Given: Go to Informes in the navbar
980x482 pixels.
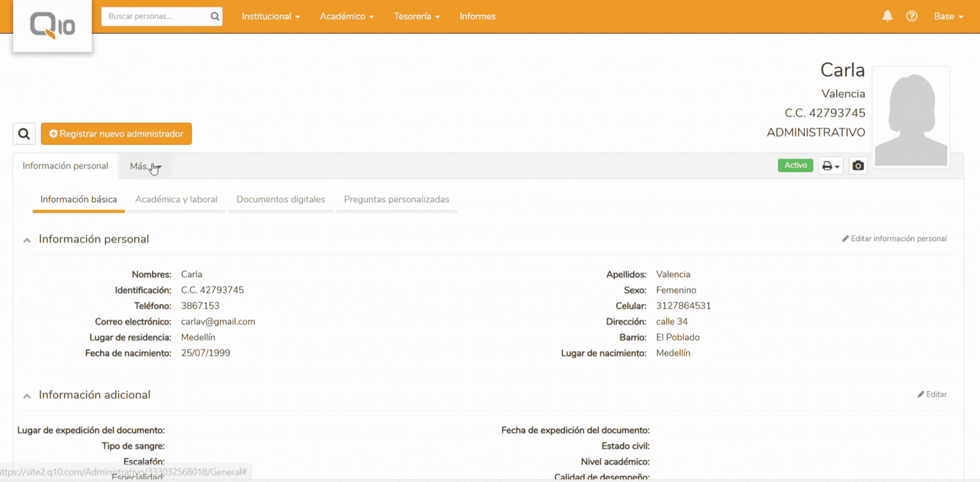Looking at the screenshot, I should click(x=477, y=17).
